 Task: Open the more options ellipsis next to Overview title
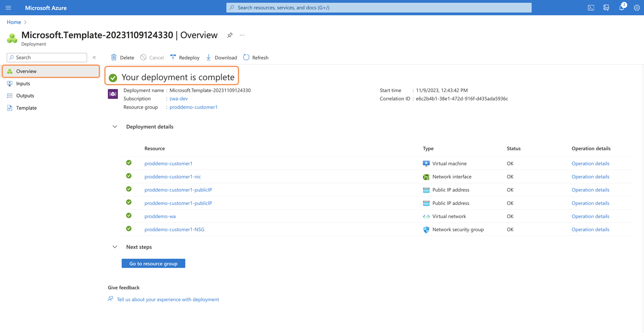(242, 35)
